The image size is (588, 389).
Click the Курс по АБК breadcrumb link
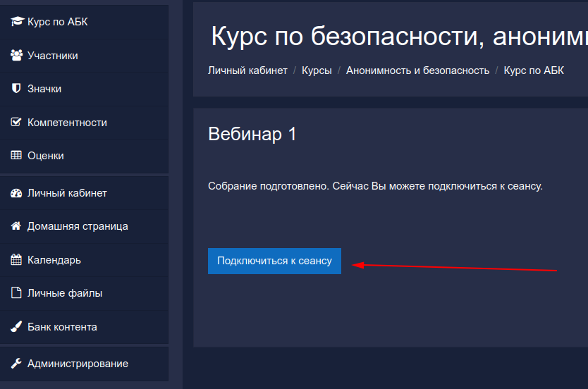point(534,70)
